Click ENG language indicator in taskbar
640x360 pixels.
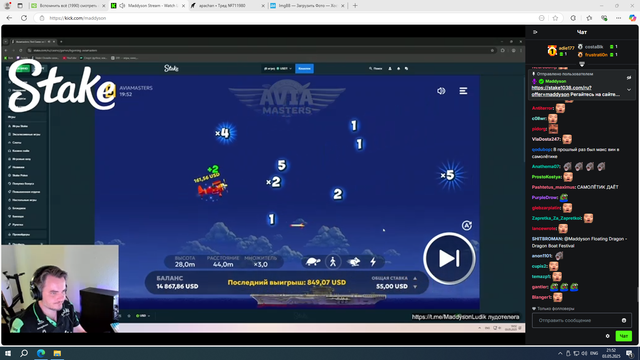pyautogui.click(x=594, y=353)
